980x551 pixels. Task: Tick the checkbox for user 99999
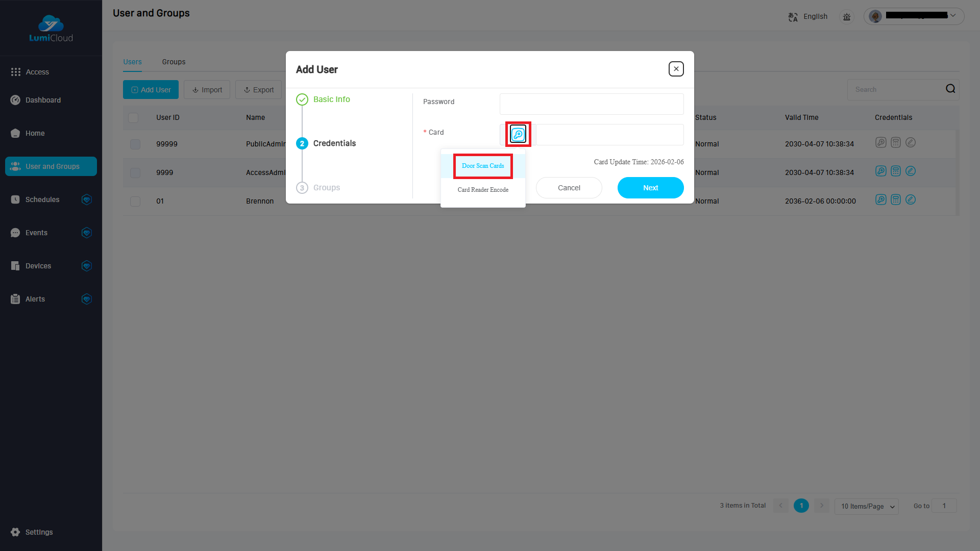click(x=135, y=144)
